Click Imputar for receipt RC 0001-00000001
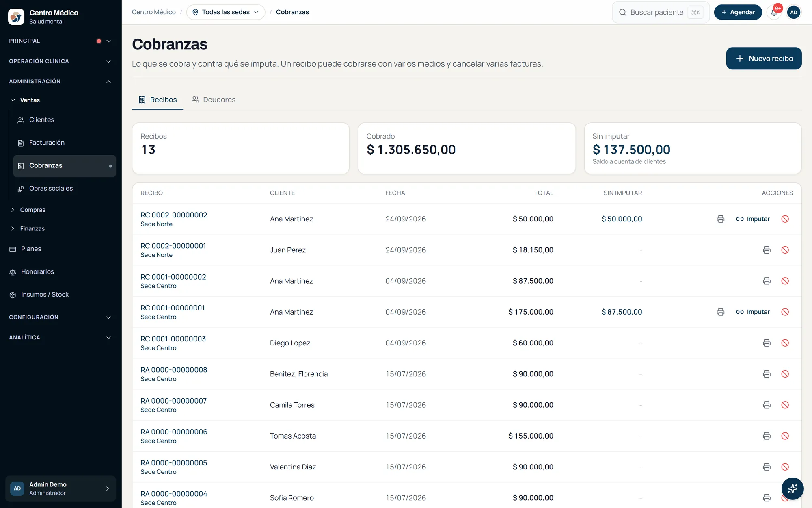Viewport: 812px width, 508px height. pyautogui.click(x=753, y=312)
